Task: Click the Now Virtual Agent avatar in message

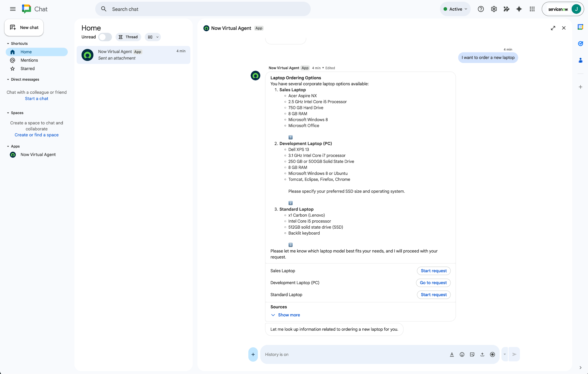Action: [x=255, y=76]
